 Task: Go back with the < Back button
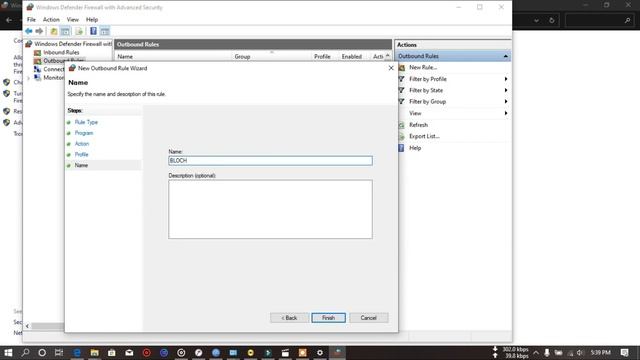point(289,318)
